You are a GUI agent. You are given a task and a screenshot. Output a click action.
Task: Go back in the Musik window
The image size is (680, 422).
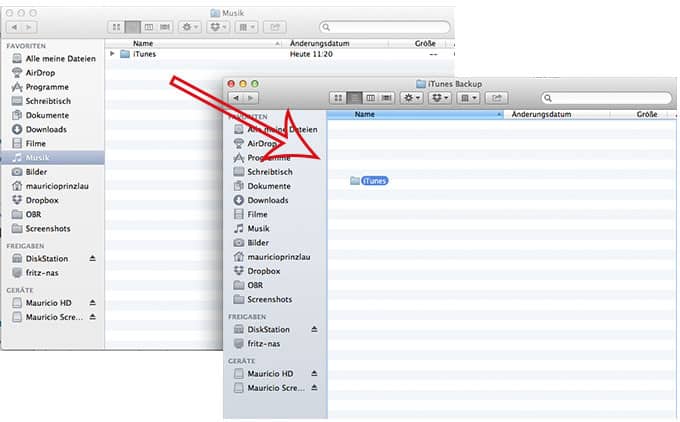pos(14,27)
